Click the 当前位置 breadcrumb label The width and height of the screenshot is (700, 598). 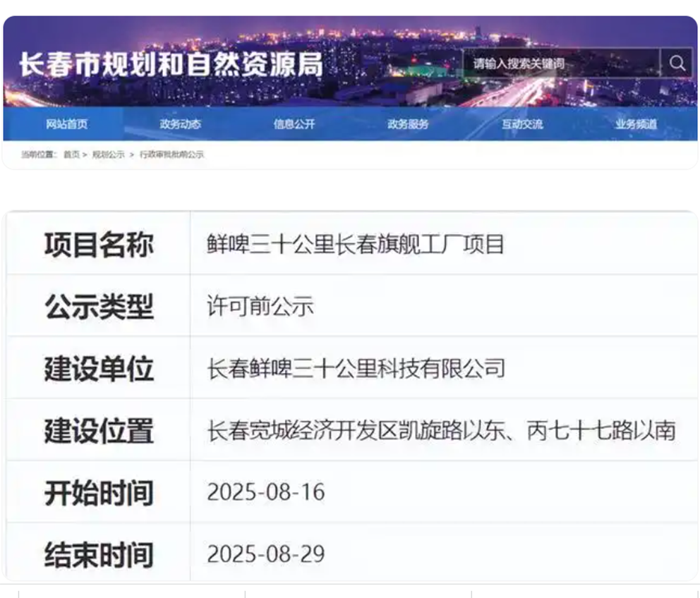click(x=38, y=154)
